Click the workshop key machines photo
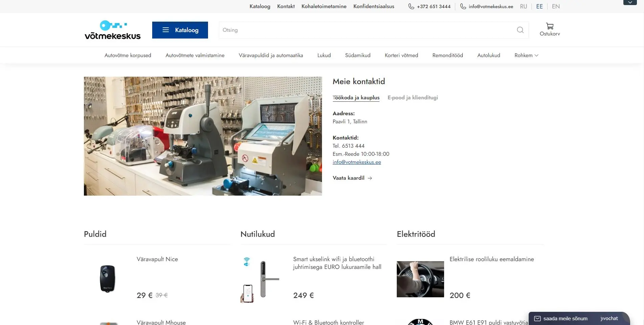This screenshot has width=644, height=325. click(203, 136)
